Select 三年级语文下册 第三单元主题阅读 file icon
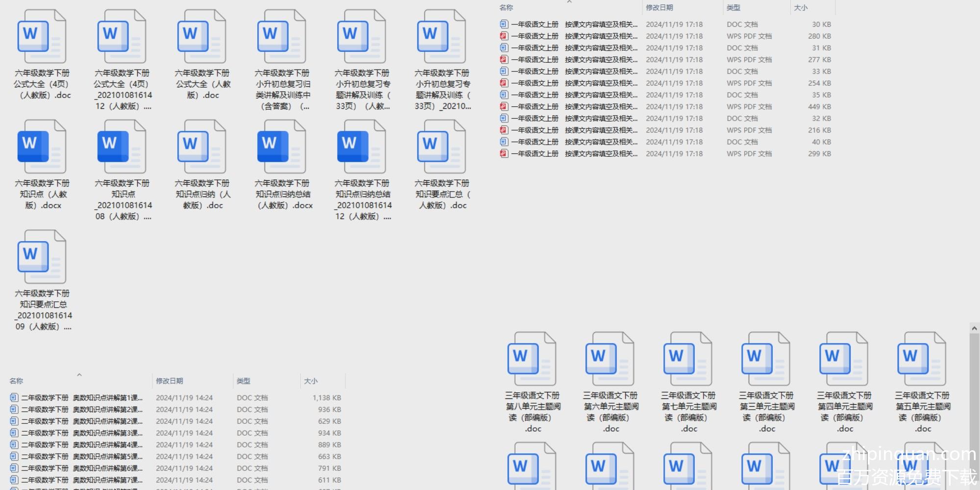This screenshot has height=490, width=980. 766,359
